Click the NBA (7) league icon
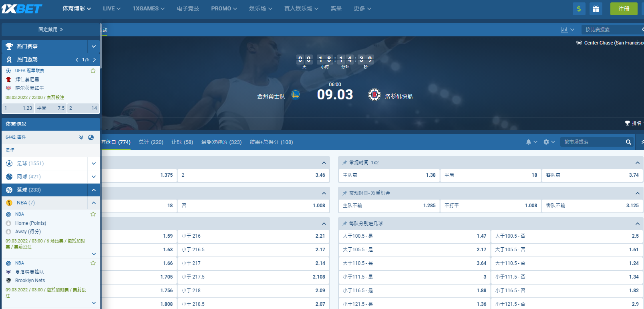The height and width of the screenshot is (309, 644). tap(9, 203)
